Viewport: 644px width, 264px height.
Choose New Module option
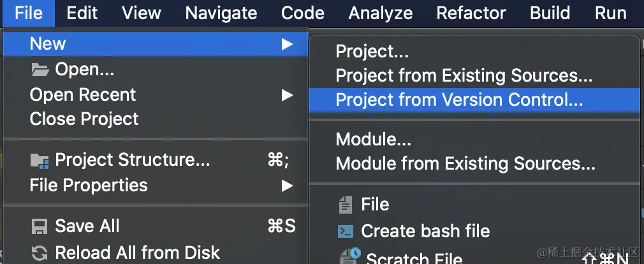[374, 140]
